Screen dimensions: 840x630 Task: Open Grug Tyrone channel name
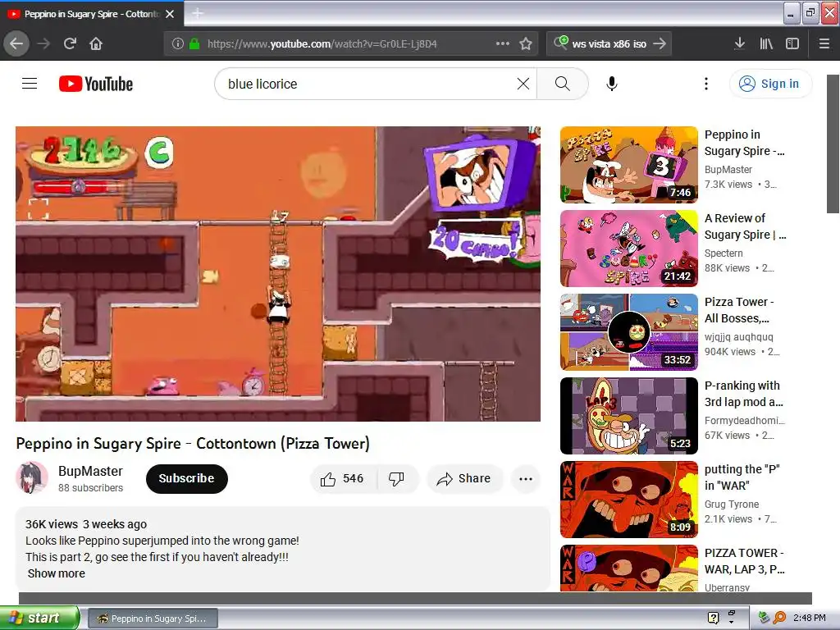[x=731, y=504]
